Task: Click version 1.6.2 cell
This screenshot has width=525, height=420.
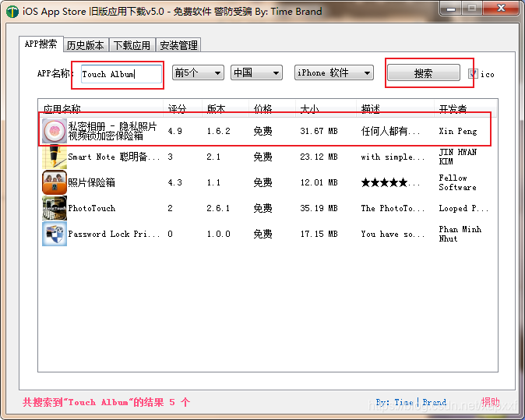Action: [x=218, y=131]
